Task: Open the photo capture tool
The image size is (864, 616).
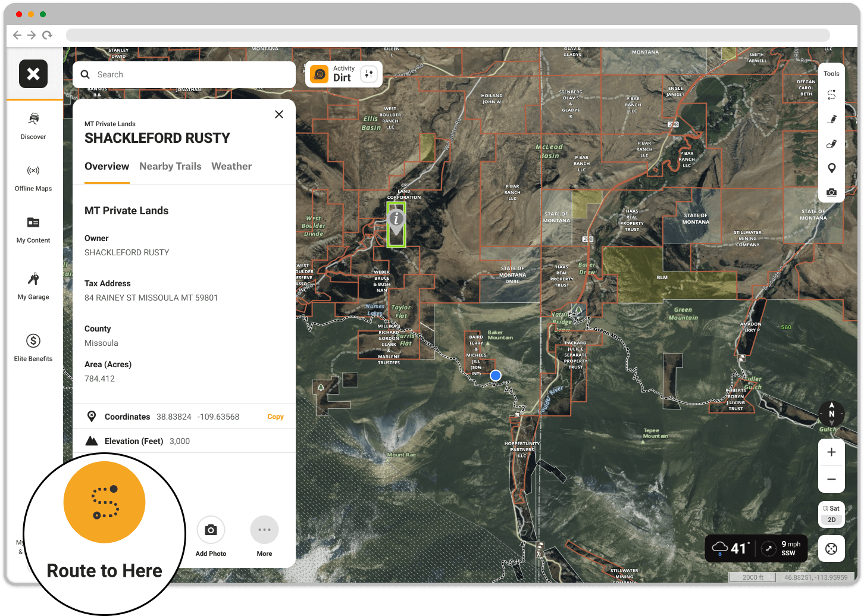Action: pyautogui.click(x=831, y=192)
